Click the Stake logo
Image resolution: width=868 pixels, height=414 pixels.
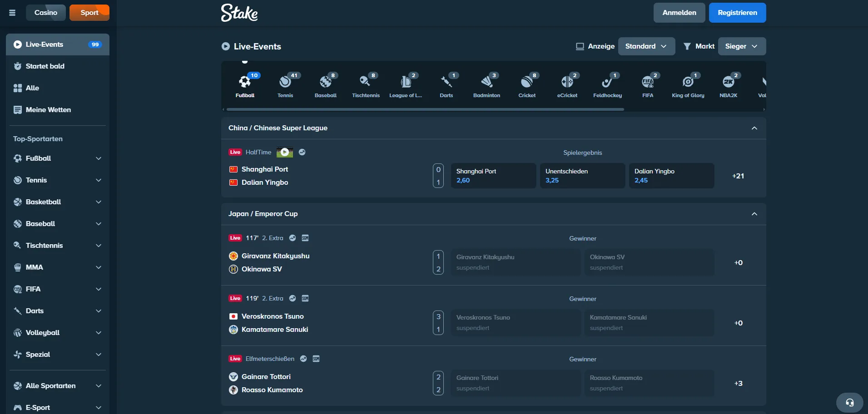pyautogui.click(x=239, y=13)
